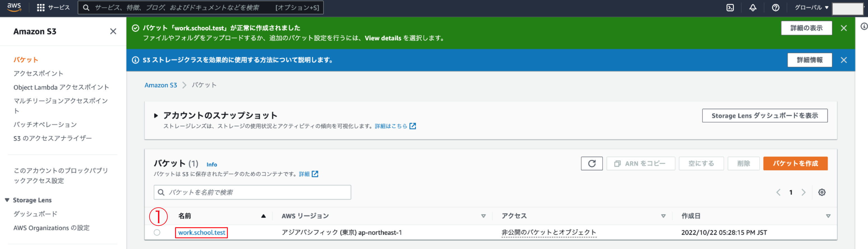Go to previous page of buckets
This screenshot has height=249, width=868.
(778, 192)
